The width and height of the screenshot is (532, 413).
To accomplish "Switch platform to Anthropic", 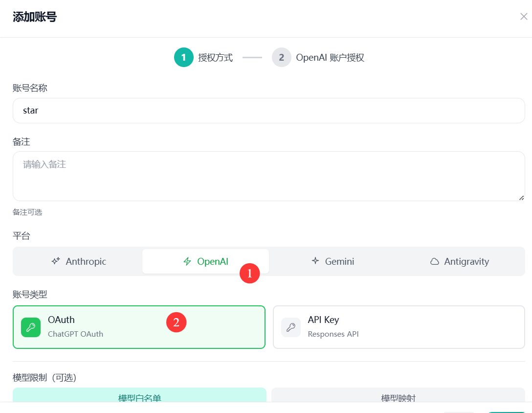I will 79,261.
